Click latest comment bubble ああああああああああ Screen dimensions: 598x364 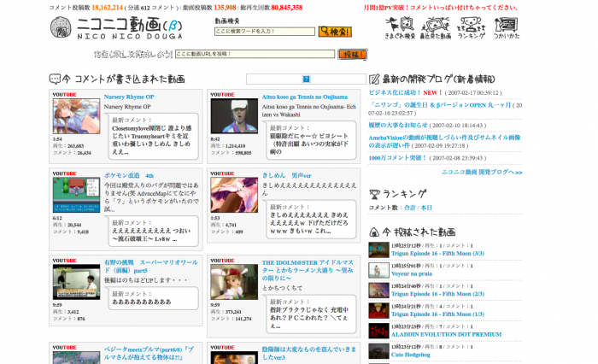click(x=153, y=298)
